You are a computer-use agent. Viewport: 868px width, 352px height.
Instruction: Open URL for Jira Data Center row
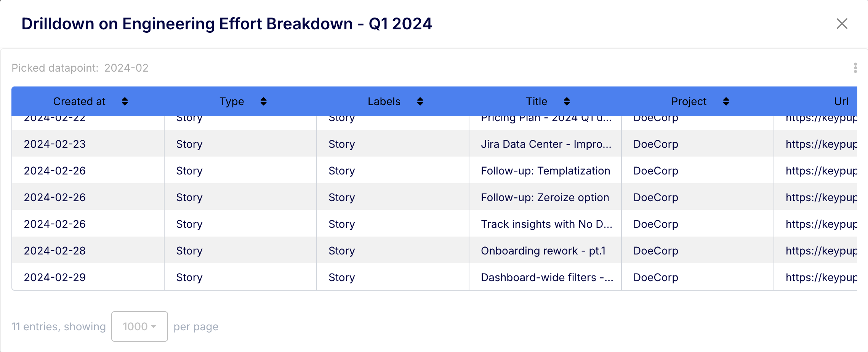[821, 144]
